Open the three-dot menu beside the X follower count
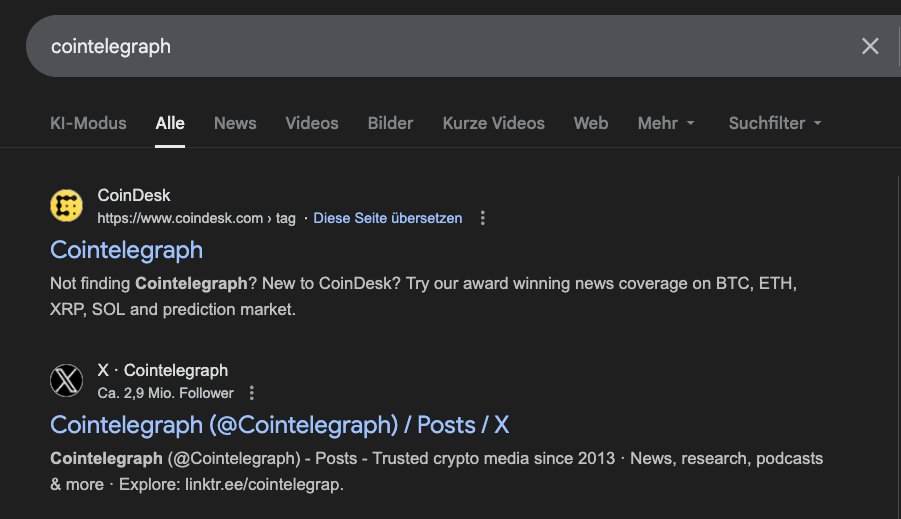 252,393
